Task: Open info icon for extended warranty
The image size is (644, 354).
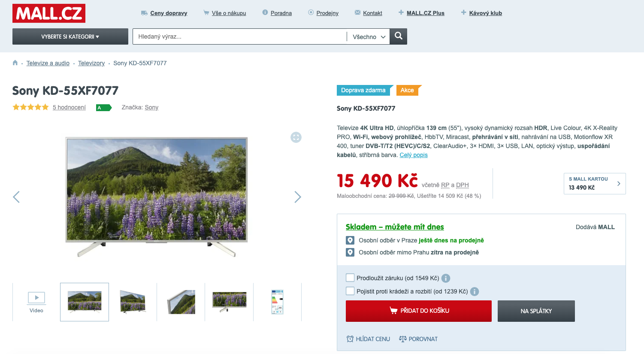Action: [x=446, y=278]
